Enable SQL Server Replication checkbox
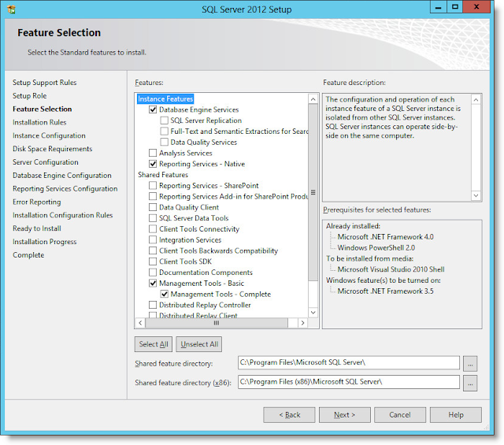 coord(165,121)
